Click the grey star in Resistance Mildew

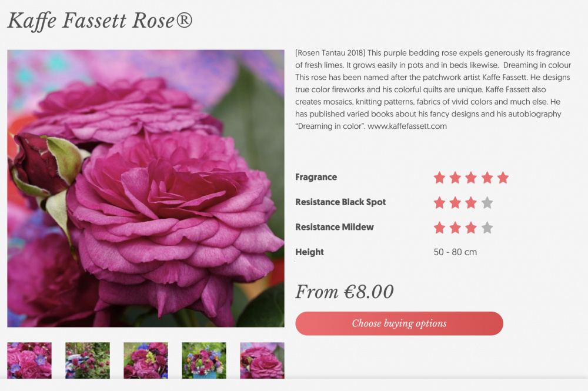(487, 228)
